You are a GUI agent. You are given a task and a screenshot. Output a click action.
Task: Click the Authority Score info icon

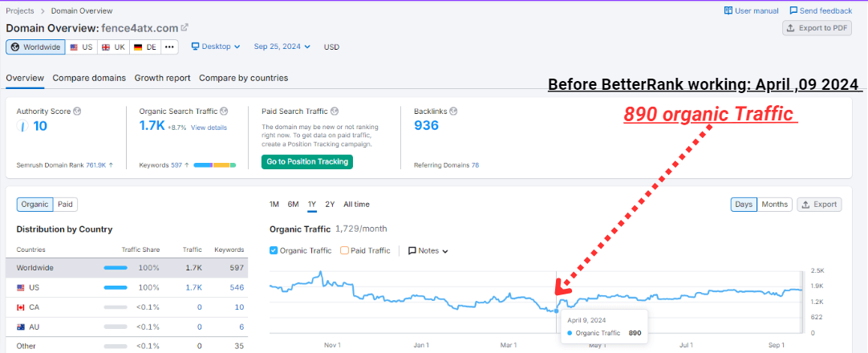[x=77, y=111]
